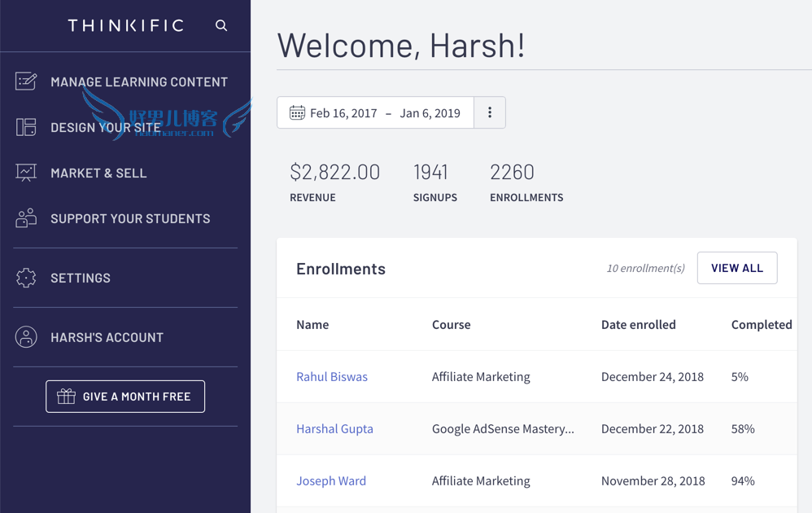Click the search magnifier icon in sidebar

click(x=221, y=25)
